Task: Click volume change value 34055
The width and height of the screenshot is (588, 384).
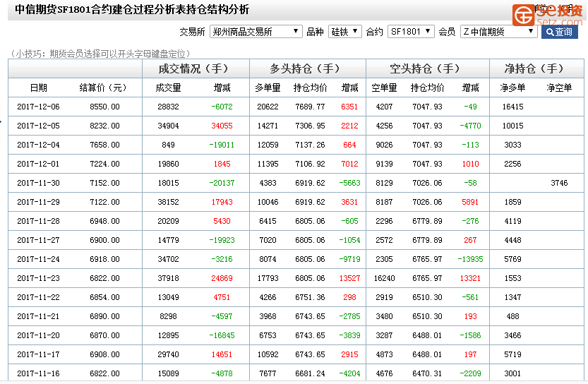Action: pyautogui.click(x=222, y=126)
